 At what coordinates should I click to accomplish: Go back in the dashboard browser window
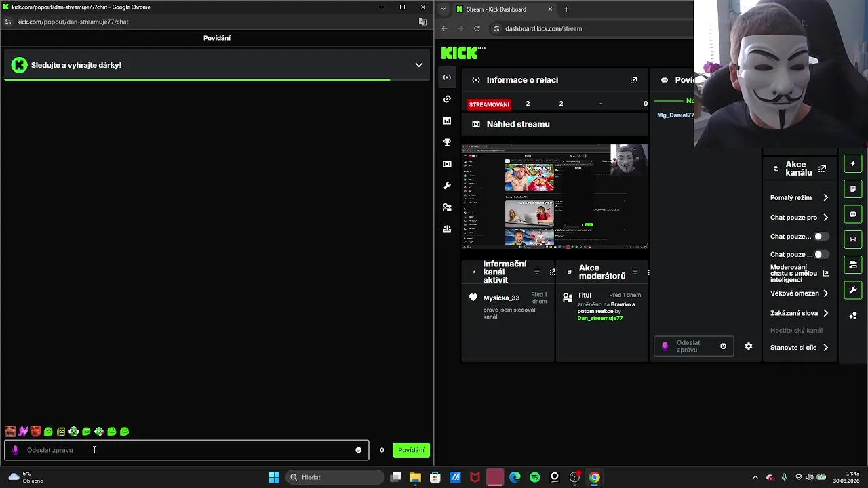tap(444, 28)
